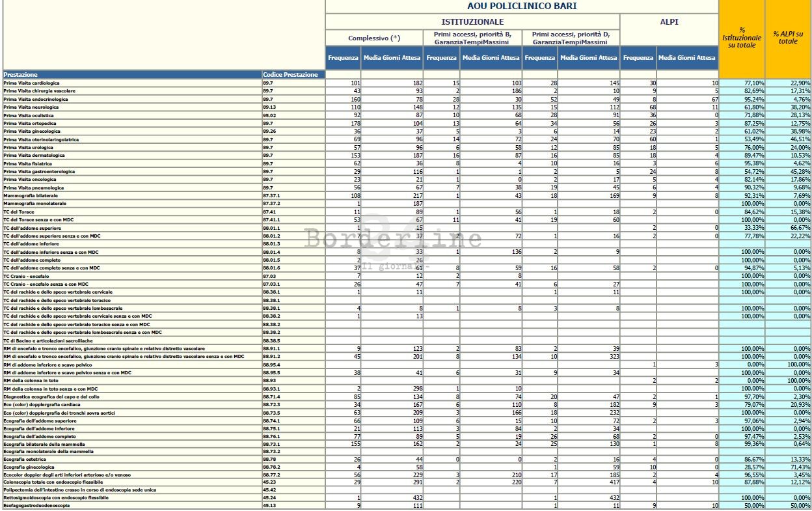Click the Primi accessi priorità B header
The image size is (812, 511).
472,38
